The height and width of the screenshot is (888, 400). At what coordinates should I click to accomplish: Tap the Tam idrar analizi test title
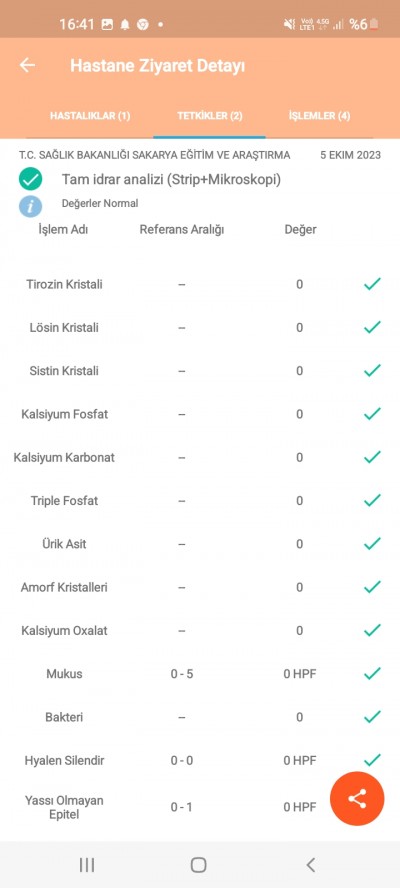point(172,180)
